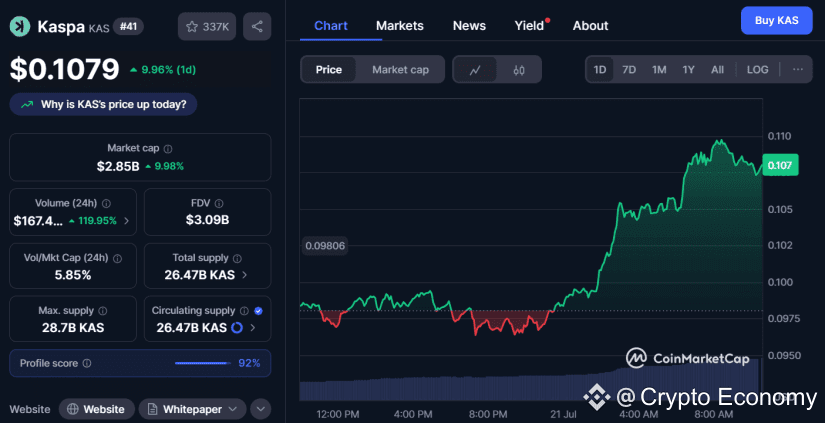825x423 pixels.
Task: Open the chart more-options ellipsis
Action: coord(798,69)
